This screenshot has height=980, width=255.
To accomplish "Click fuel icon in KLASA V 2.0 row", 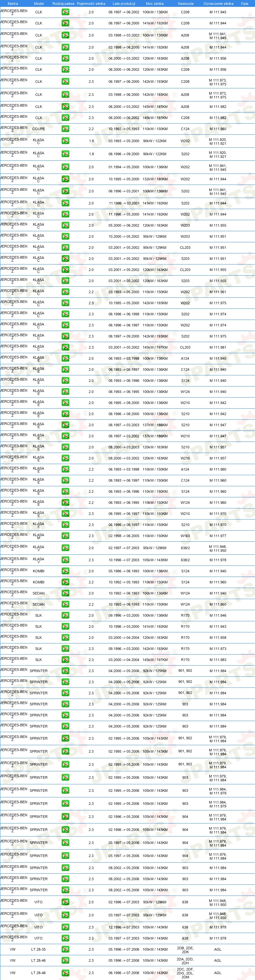I will [x=66, y=548].
